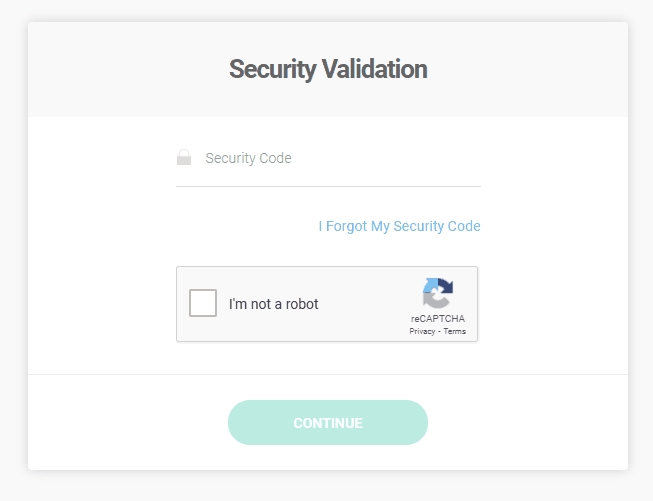Click the "Security Code" placeholder text

tap(248, 158)
